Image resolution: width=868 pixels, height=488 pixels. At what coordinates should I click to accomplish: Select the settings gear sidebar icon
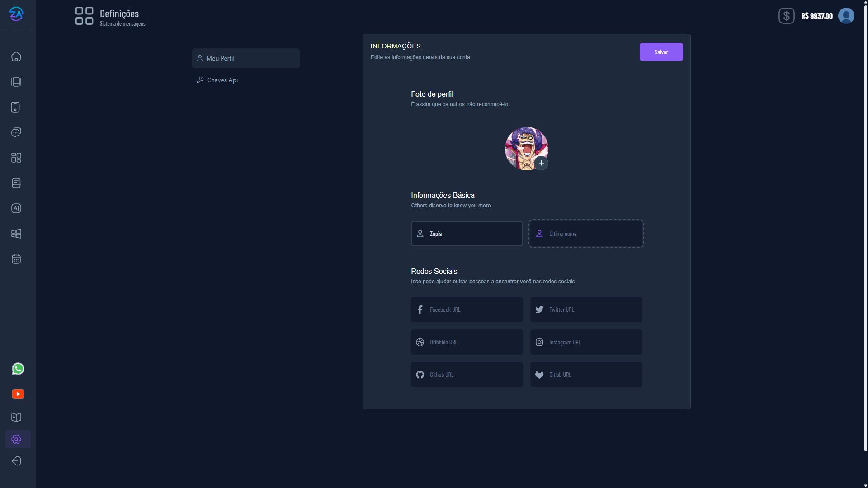16,439
